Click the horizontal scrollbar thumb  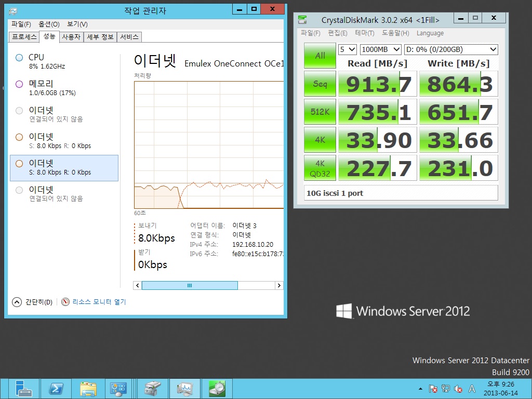coord(190,285)
